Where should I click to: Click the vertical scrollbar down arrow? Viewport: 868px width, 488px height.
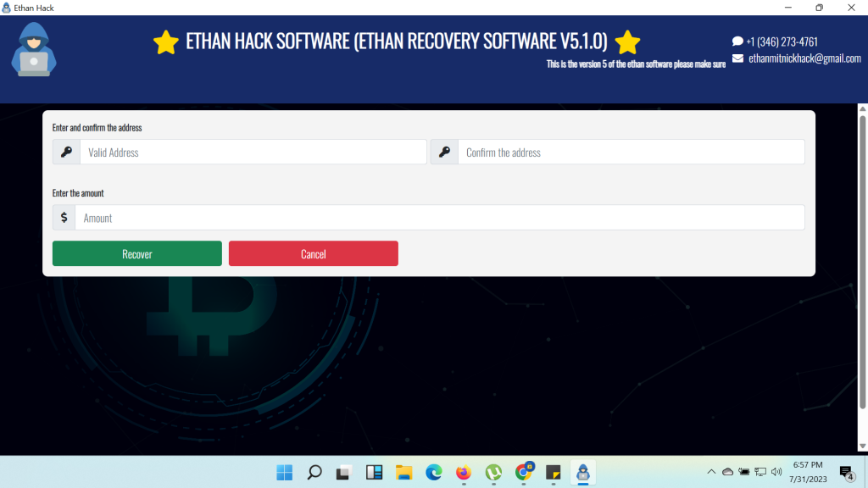coord(862,446)
